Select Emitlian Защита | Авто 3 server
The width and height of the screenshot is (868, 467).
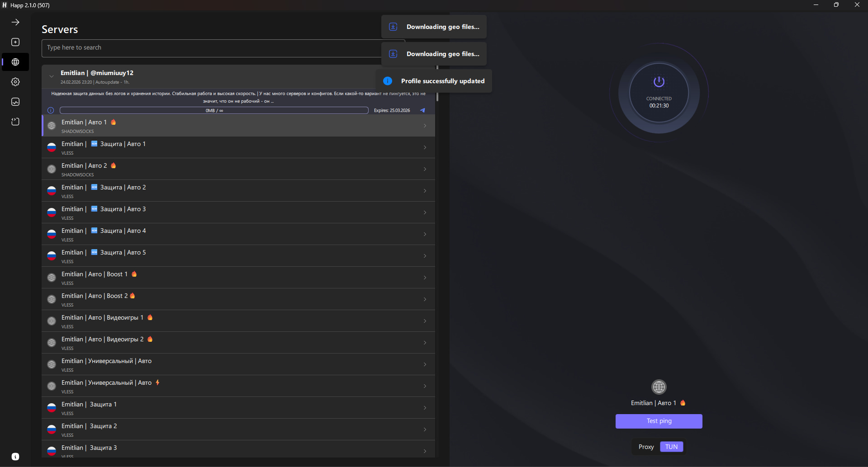(226, 212)
